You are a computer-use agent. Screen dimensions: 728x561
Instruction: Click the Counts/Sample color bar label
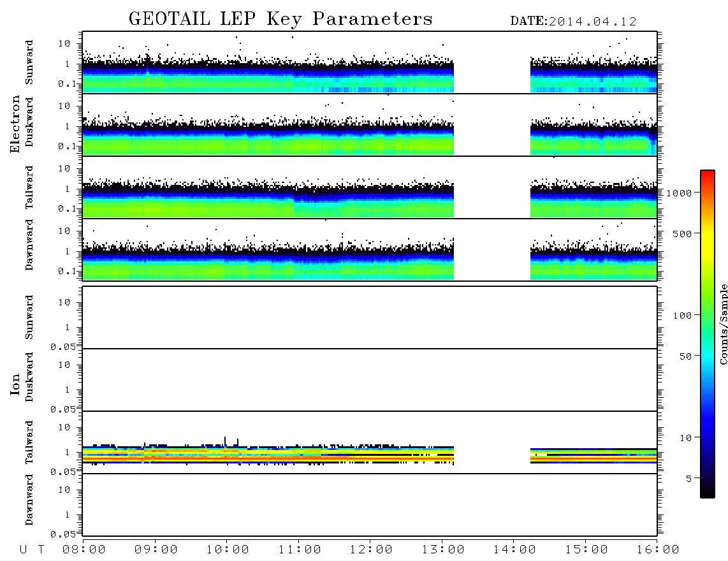pyautogui.click(x=723, y=324)
